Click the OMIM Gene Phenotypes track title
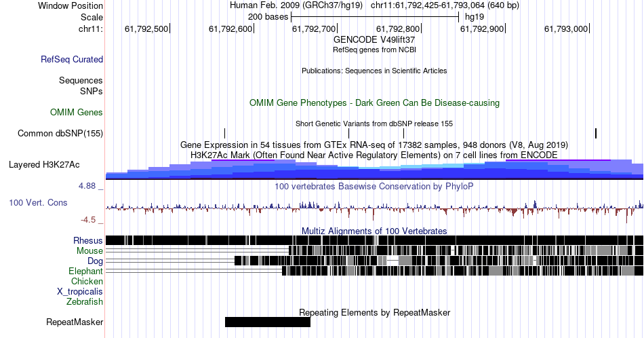Screen dimensions: 644x338 click(x=374, y=102)
